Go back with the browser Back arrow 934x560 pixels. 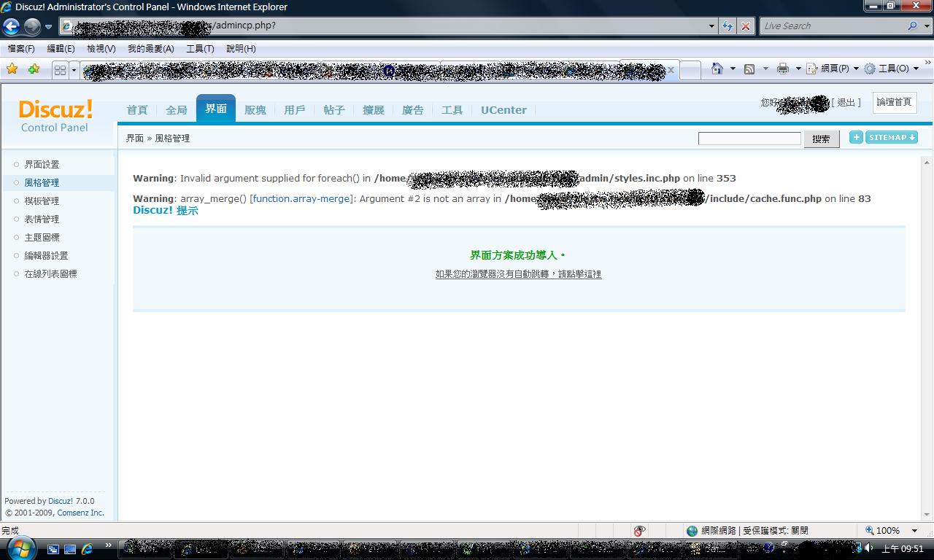click(12, 27)
